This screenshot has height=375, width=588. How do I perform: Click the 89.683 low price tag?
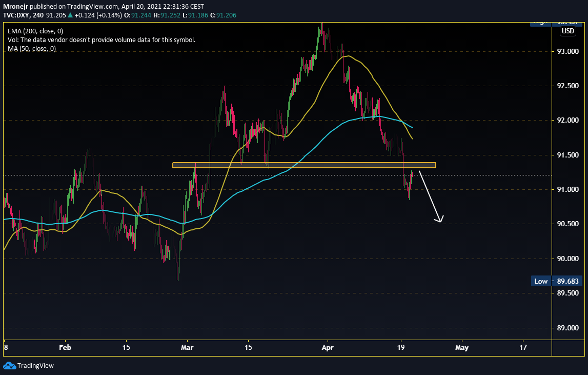pyautogui.click(x=567, y=281)
